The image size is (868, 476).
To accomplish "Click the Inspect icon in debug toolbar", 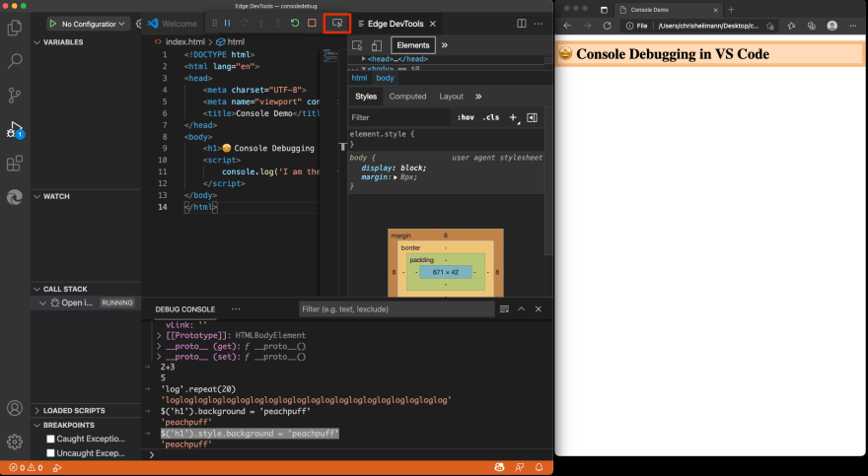I will coord(336,24).
